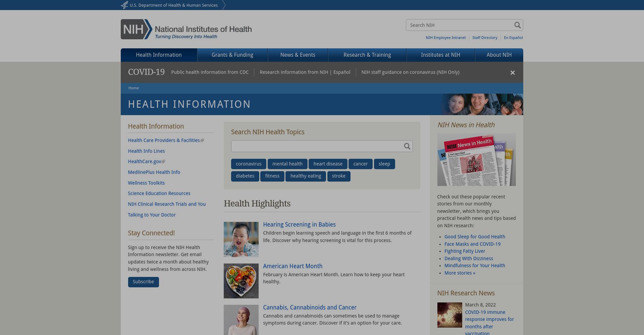Click external link icon beside HealthCare.gov
Screen dimensions: 644x335
[x=163, y=162]
